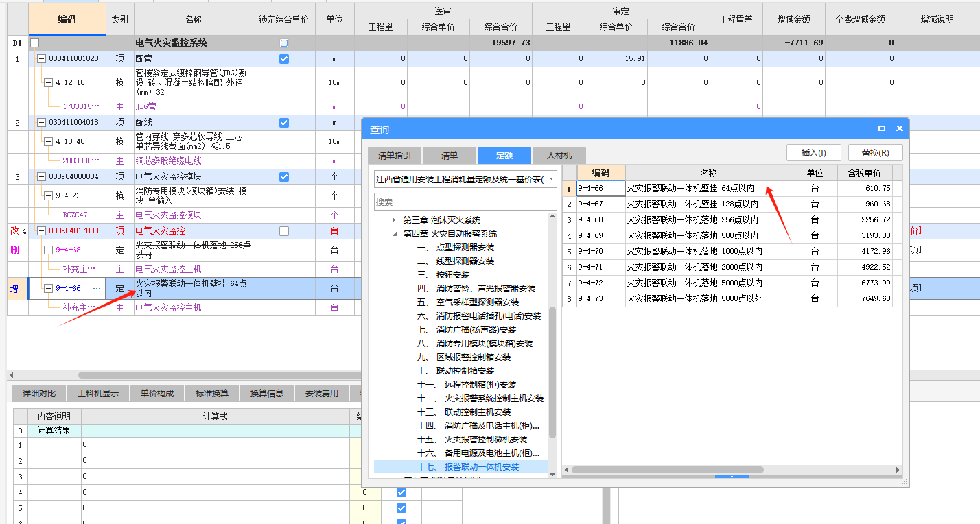The width and height of the screenshot is (980, 524).
Task: Click the ellipsis button beside code 9-4-66
Action: point(97,289)
